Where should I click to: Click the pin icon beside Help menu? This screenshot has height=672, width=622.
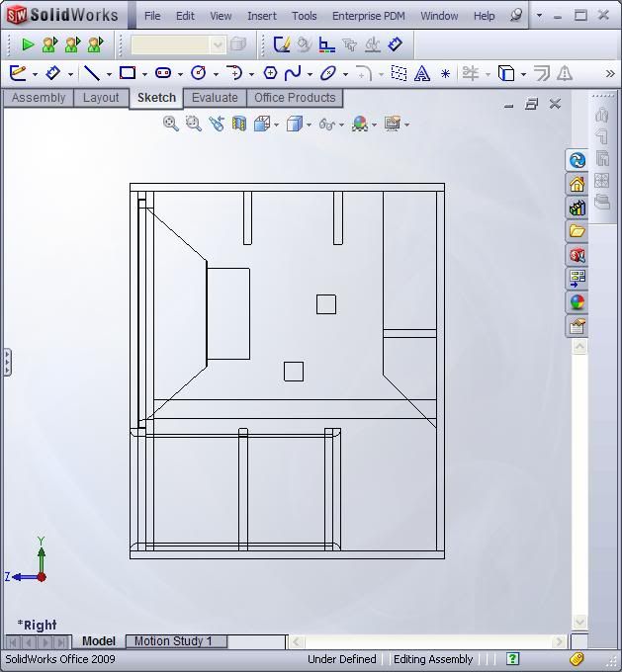[x=516, y=16]
